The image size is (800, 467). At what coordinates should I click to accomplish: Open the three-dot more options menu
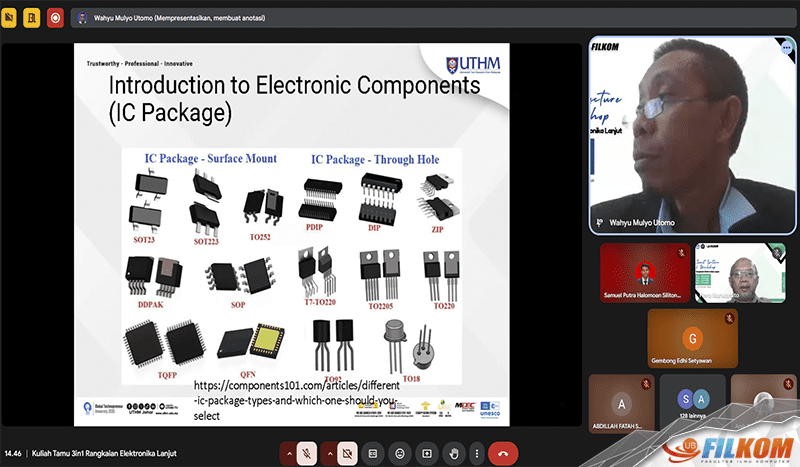[x=476, y=453]
